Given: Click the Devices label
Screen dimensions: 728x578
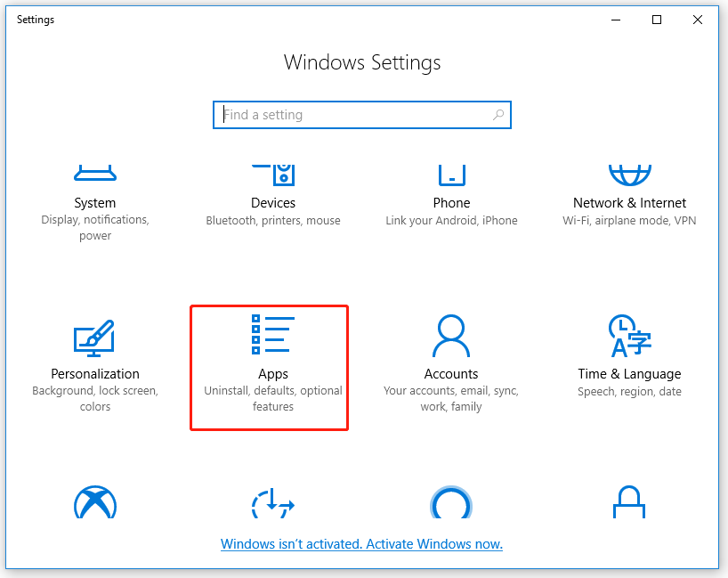Looking at the screenshot, I should 273,203.
